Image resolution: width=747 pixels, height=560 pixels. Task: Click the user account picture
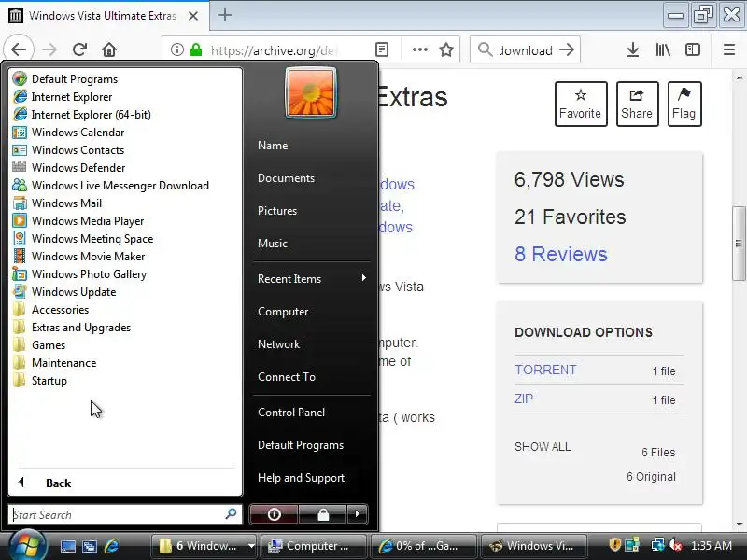click(x=311, y=92)
